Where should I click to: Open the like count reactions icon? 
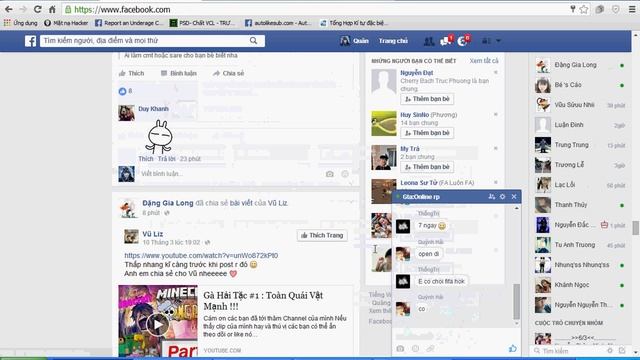point(122,91)
